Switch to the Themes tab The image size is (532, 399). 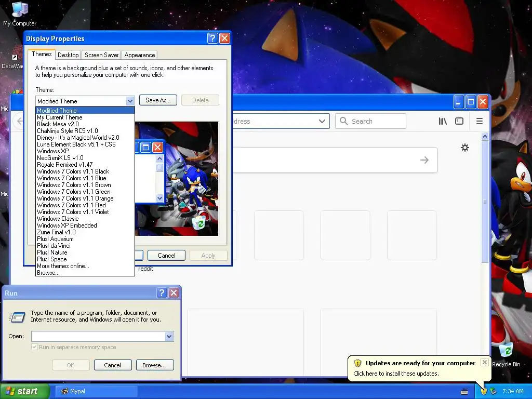[42, 54]
